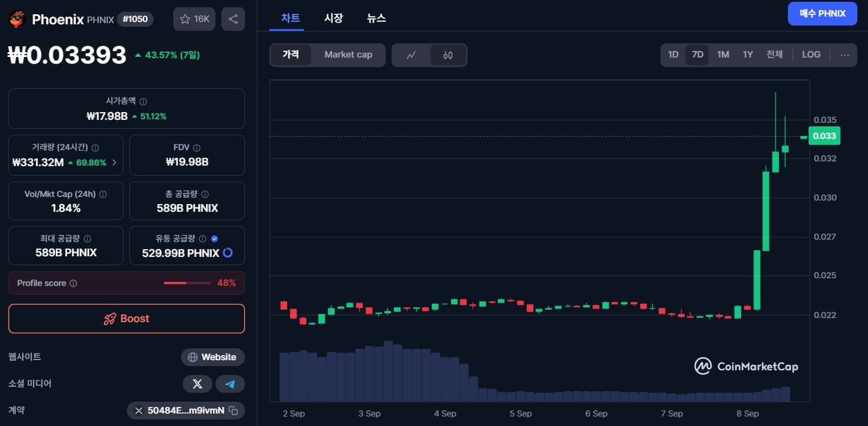The height and width of the screenshot is (426, 868).
Task: Click info icon beside 거래량 (24시간)
Action: pyautogui.click(x=96, y=148)
